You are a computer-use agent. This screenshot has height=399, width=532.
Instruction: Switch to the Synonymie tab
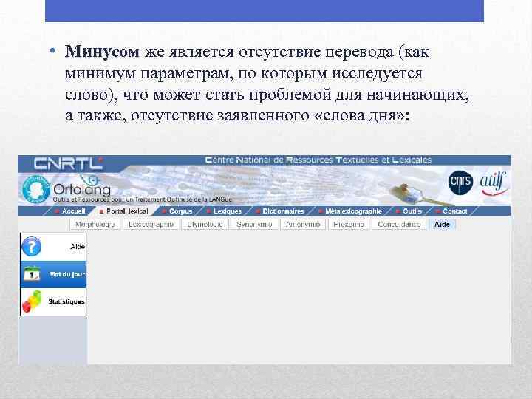[x=254, y=225]
